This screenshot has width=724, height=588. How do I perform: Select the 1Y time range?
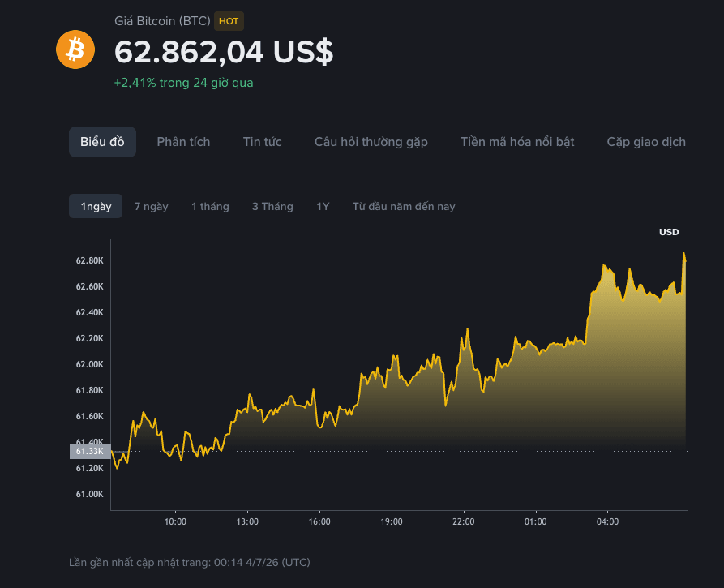(323, 207)
